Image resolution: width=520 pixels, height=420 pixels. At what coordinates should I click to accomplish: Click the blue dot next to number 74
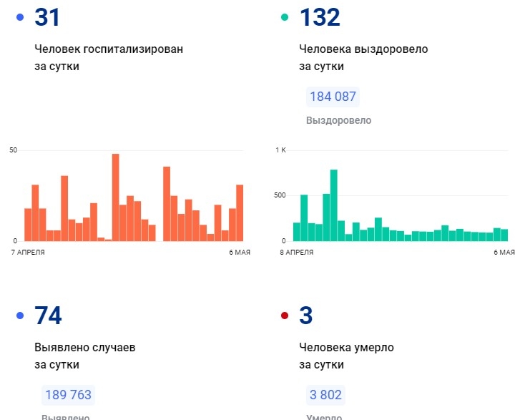[x=20, y=316]
